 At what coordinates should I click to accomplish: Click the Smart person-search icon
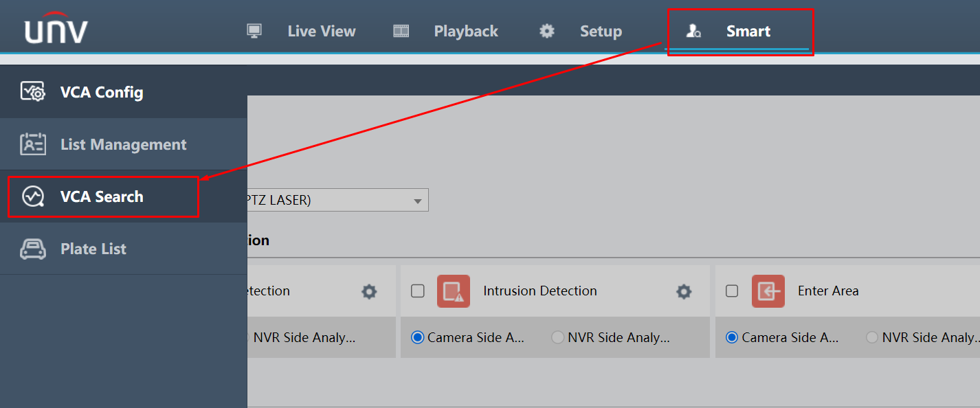click(x=693, y=31)
